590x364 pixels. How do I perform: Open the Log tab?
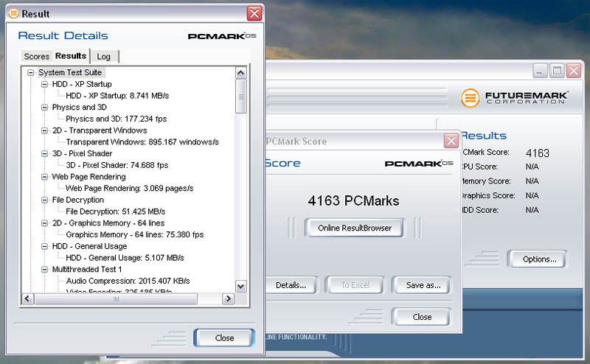(x=104, y=57)
